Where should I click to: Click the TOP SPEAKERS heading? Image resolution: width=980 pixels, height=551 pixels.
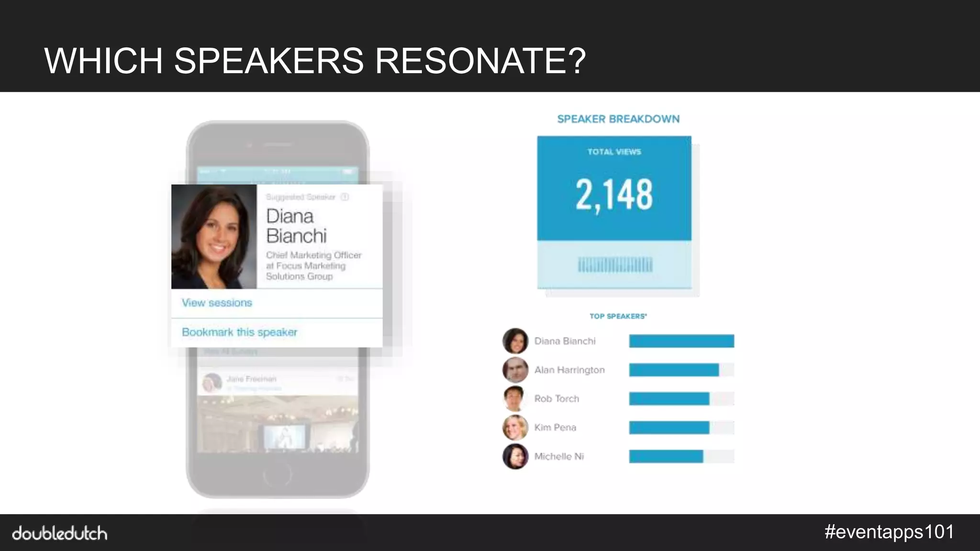click(x=618, y=316)
